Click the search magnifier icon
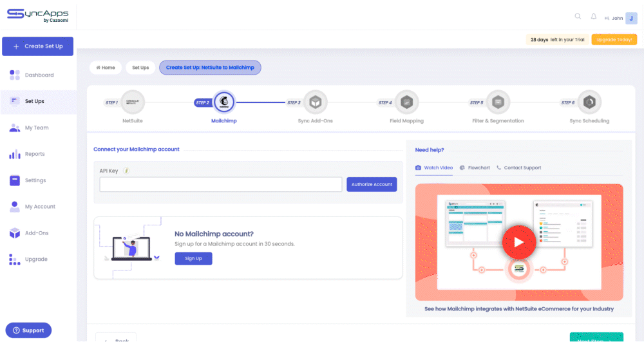This screenshot has height=349, width=644. (x=578, y=17)
